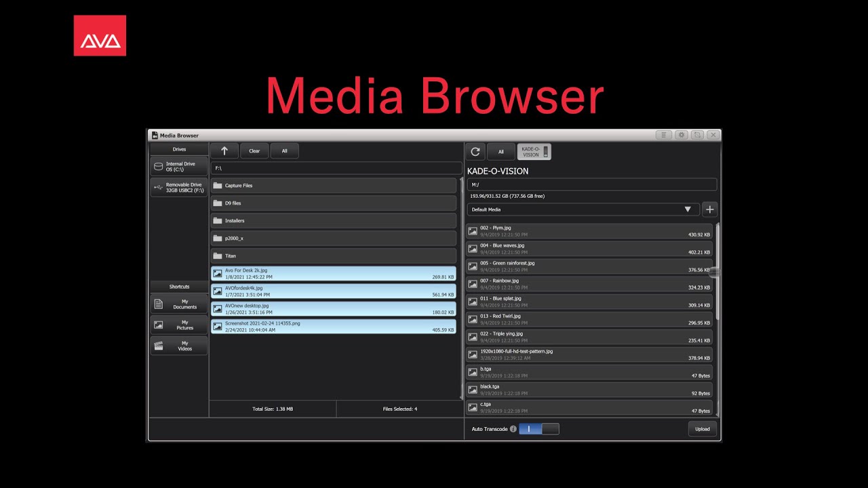The height and width of the screenshot is (488, 868).
Task: Click the Total Size: 1.38 MB status
Action: [273, 409]
